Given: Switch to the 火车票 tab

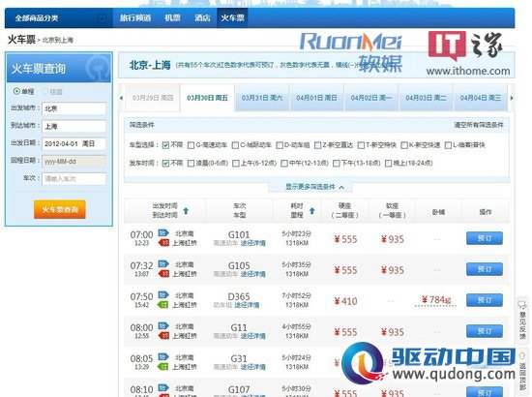Looking at the screenshot, I should pos(232,18).
